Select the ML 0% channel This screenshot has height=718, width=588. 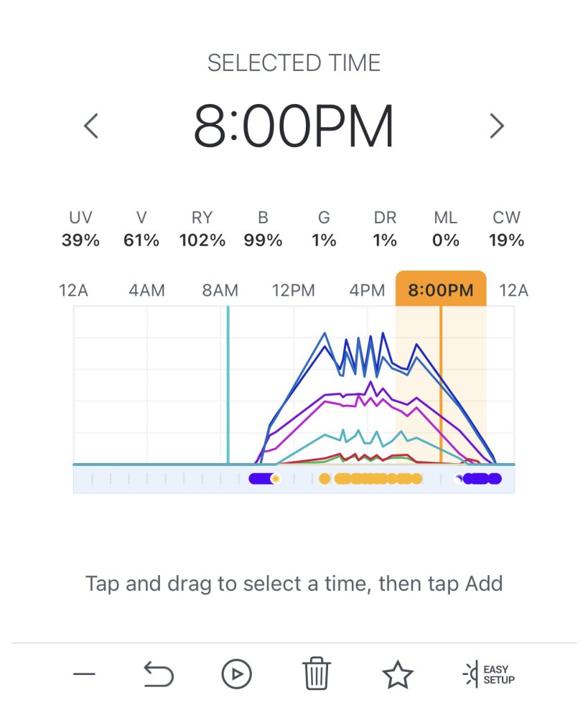tap(446, 229)
